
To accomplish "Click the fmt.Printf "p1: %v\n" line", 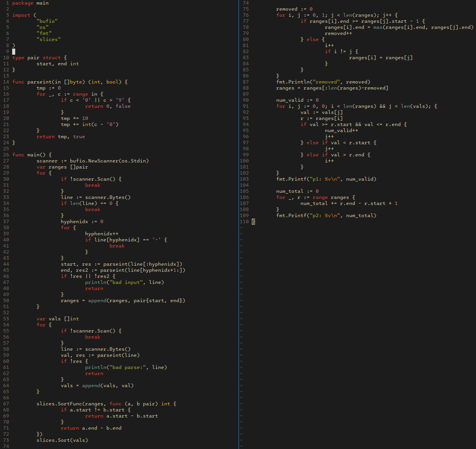I will click(x=326, y=179).
